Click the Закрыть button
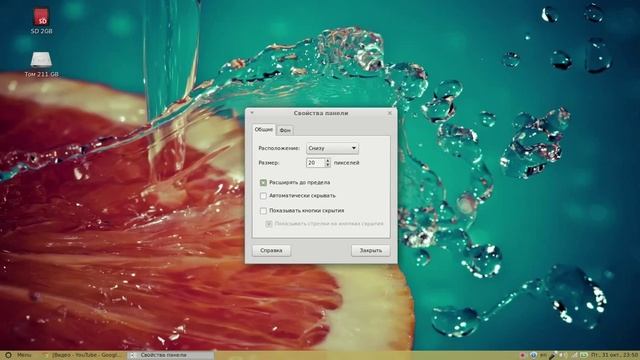Viewport: 640px width, 360px height. click(x=371, y=251)
